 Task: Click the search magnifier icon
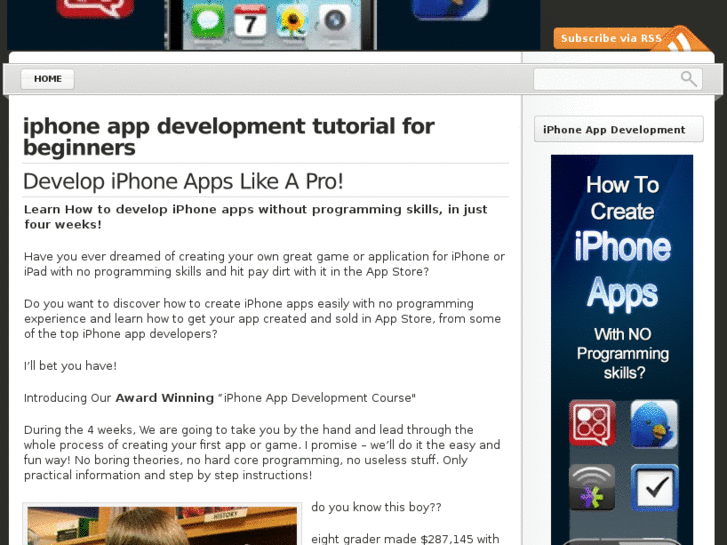[689, 79]
